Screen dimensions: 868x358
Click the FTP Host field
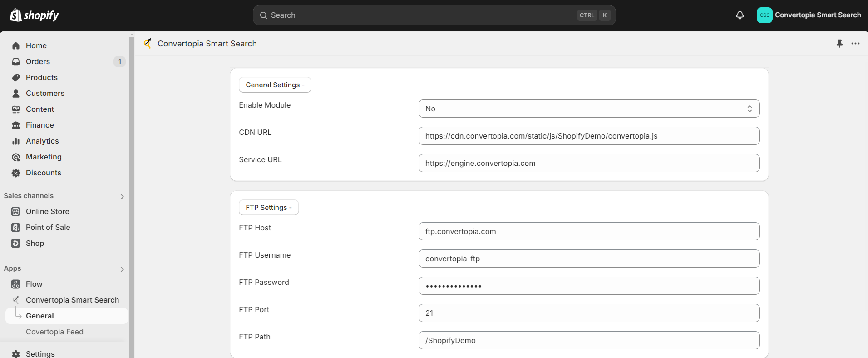click(589, 231)
